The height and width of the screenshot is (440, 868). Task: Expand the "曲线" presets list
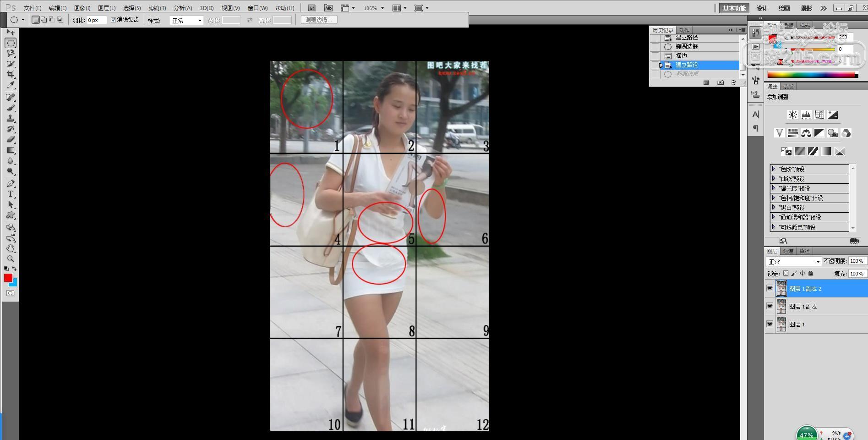coord(774,179)
